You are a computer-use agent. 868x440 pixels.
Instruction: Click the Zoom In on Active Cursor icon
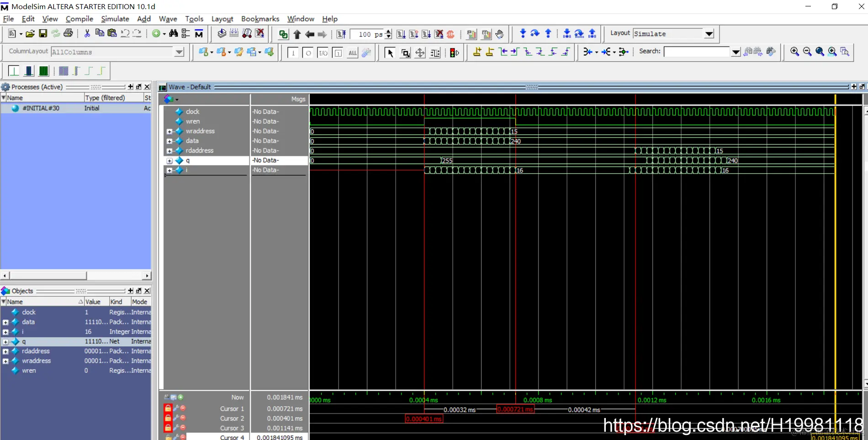click(832, 52)
